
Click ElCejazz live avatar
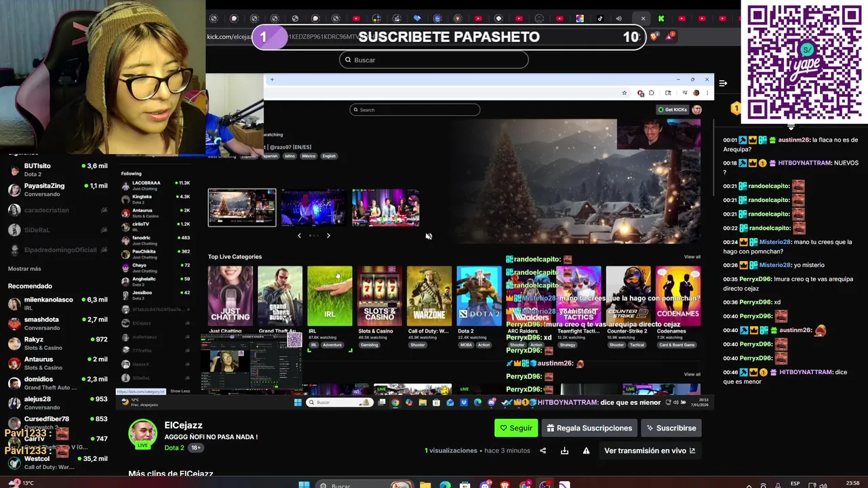tap(142, 434)
